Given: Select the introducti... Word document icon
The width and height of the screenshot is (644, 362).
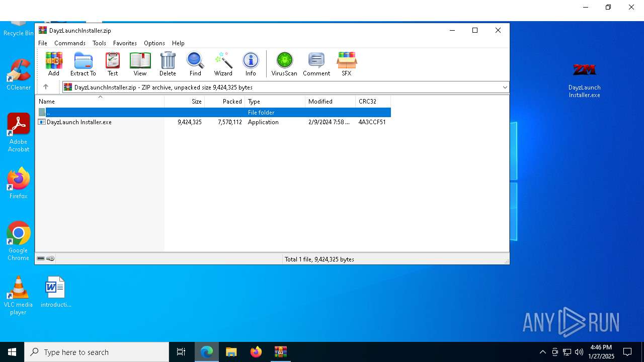Looking at the screenshot, I should [x=56, y=292].
